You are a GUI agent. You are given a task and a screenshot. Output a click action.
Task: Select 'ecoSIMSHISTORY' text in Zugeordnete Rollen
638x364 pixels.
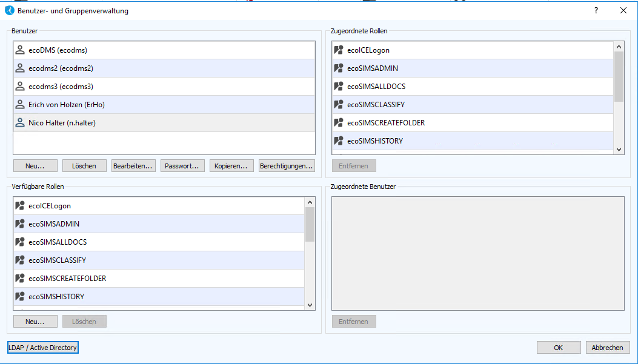(x=375, y=141)
